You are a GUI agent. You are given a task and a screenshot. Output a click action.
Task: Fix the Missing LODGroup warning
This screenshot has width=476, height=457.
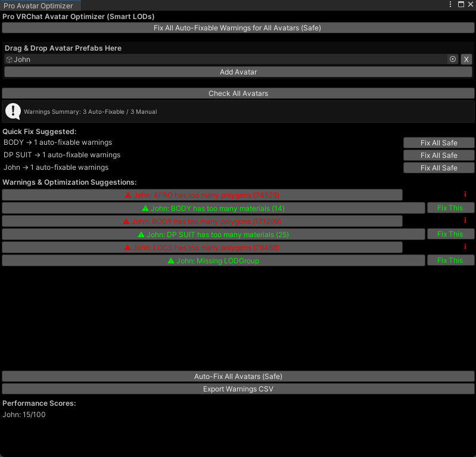[x=450, y=260]
